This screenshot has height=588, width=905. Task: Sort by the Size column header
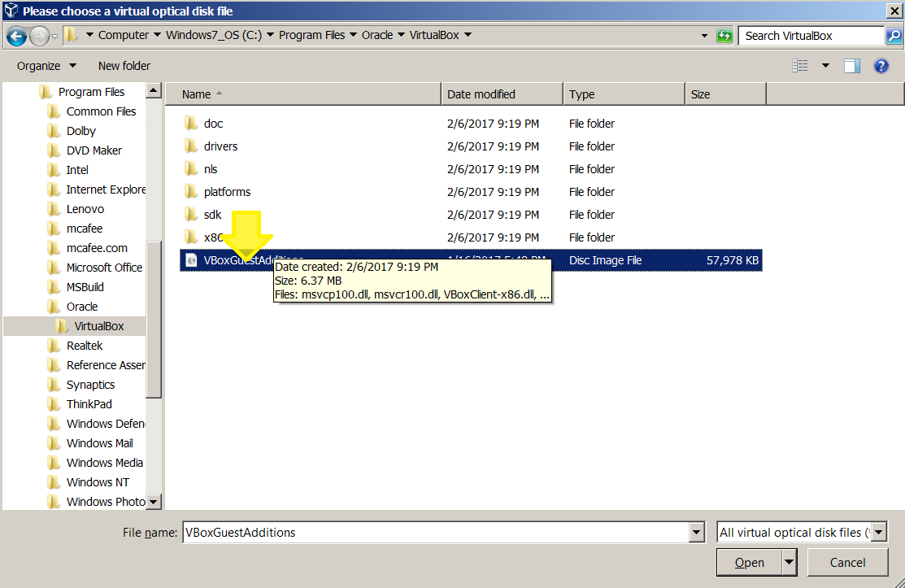click(725, 94)
